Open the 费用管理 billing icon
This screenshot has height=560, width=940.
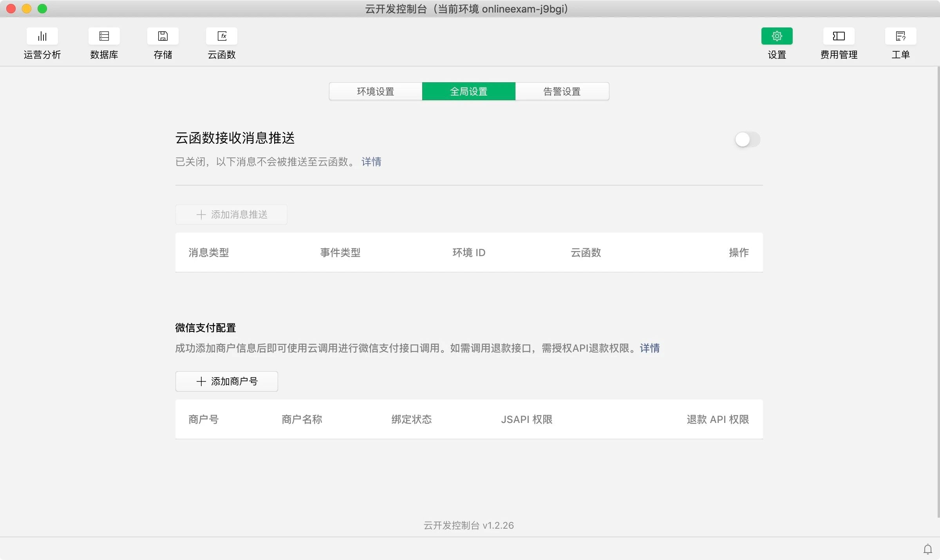click(x=839, y=36)
